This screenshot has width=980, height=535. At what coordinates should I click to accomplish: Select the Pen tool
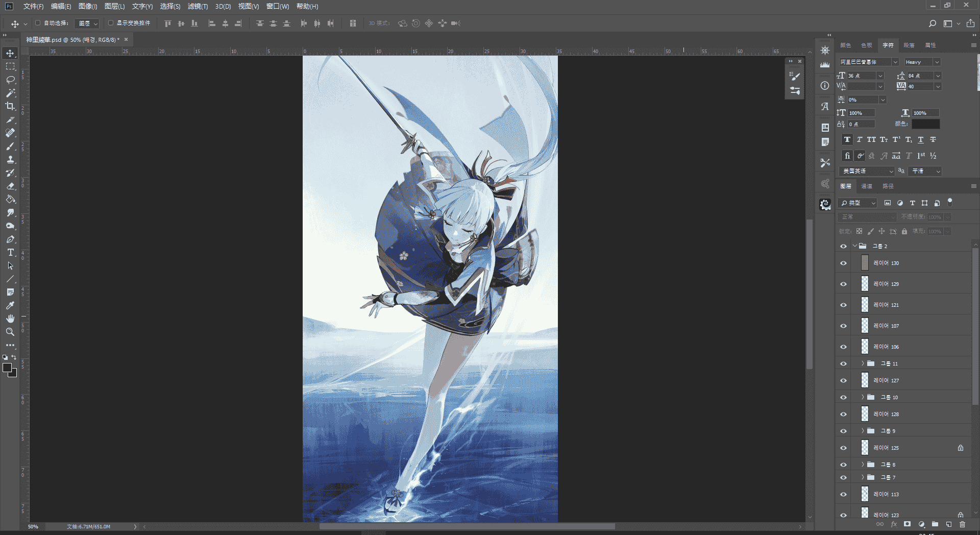click(x=10, y=239)
